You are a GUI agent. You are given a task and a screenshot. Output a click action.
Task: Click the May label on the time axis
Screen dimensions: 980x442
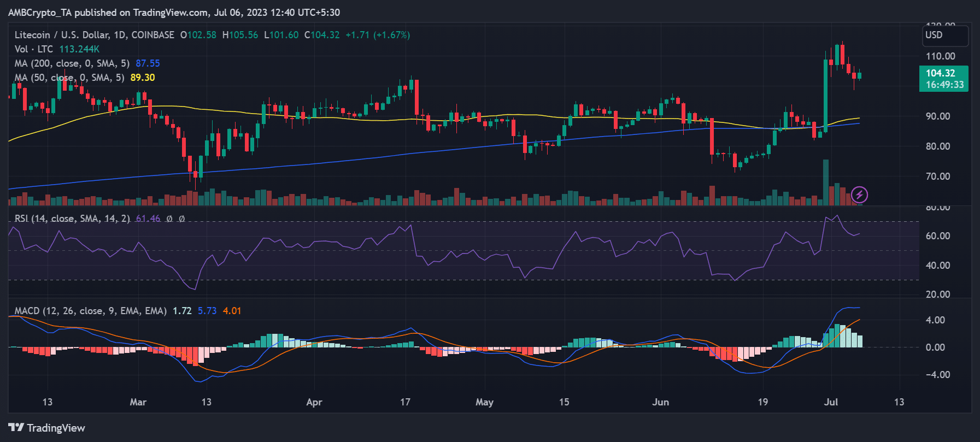coord(484,402)
